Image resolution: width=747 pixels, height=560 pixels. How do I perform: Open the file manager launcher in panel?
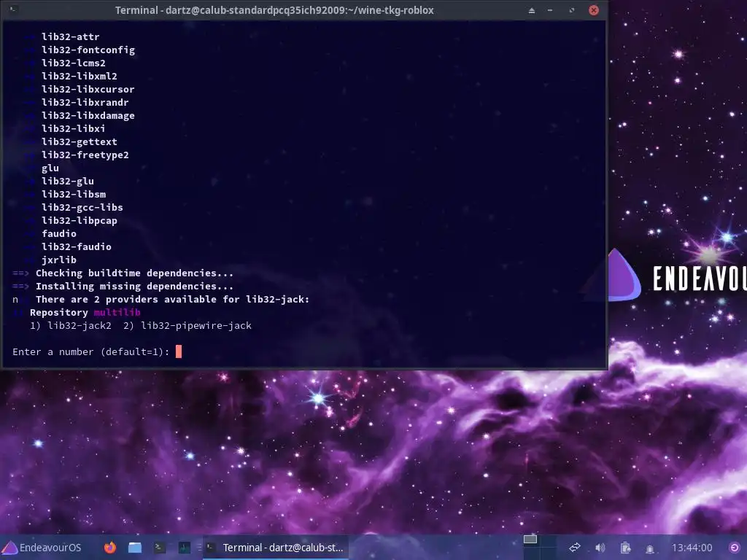tap(135, 548)
